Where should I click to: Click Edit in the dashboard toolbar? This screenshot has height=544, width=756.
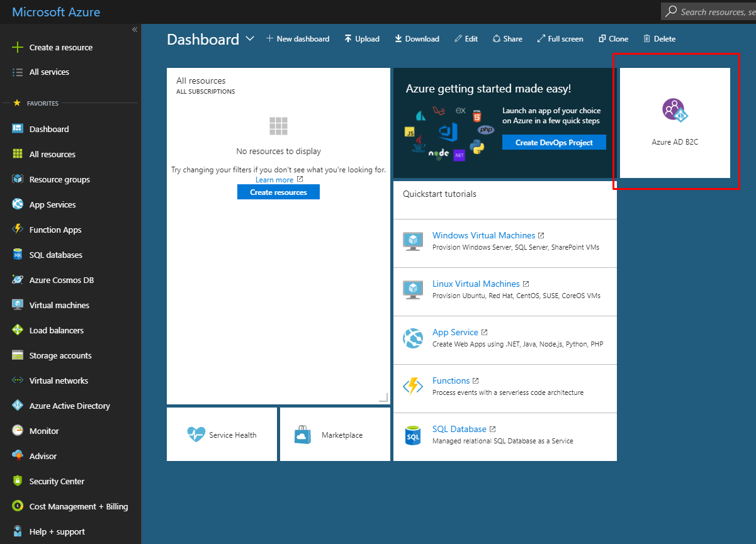pyautogui.click(x=466, y=39)
